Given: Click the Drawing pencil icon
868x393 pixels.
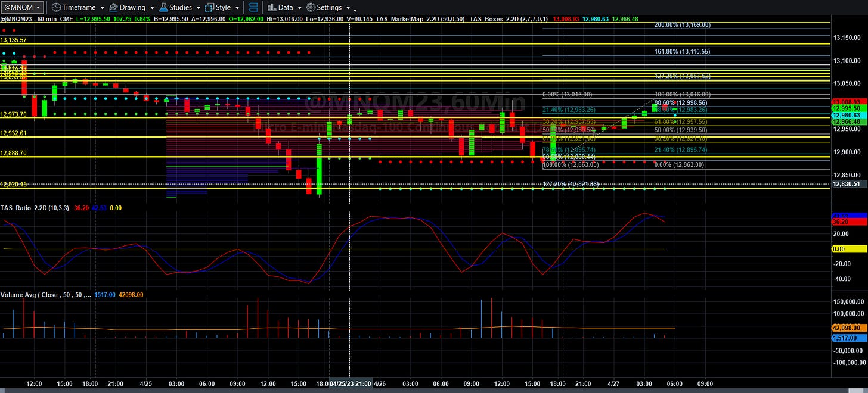Looking at the screenshot, I should click(x=113, y=7).
